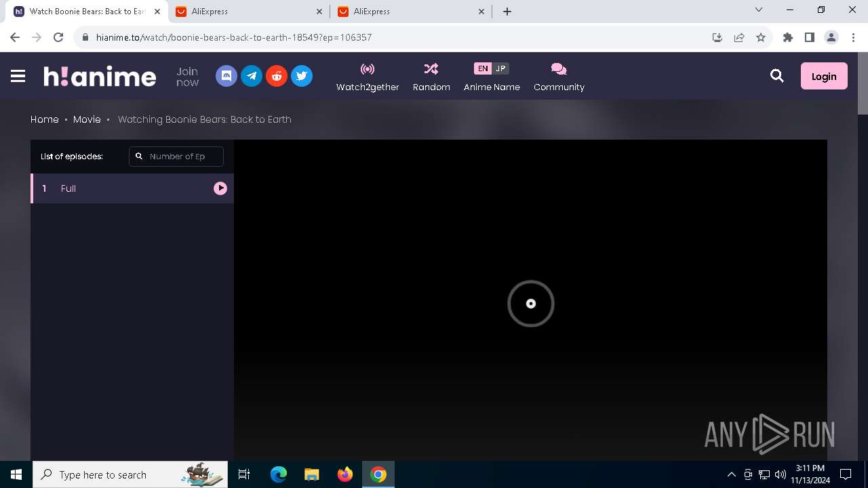Image resolution: width=868 pixels, height=488 pixels.
Task: Click the Windows taskbar search box
Action: point(130,474)
